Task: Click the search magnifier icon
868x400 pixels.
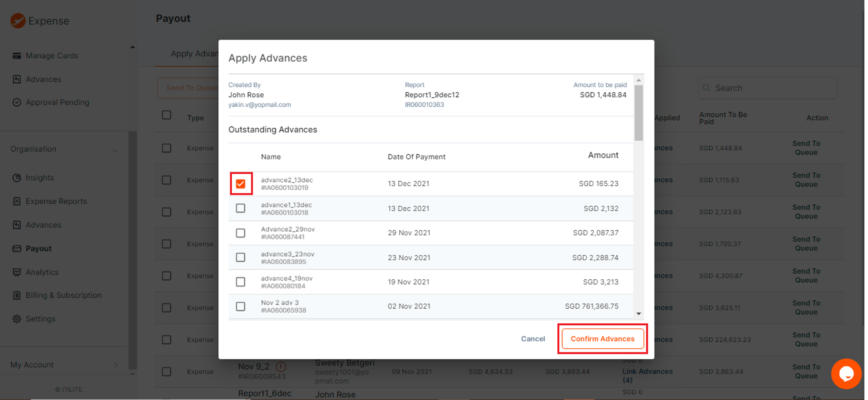Action: click(x=707, y=88)
